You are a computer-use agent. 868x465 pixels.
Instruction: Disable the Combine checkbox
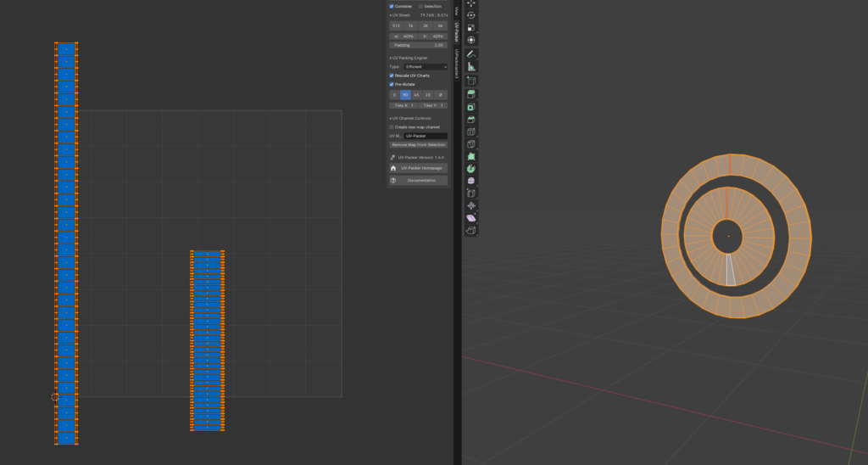392,6
